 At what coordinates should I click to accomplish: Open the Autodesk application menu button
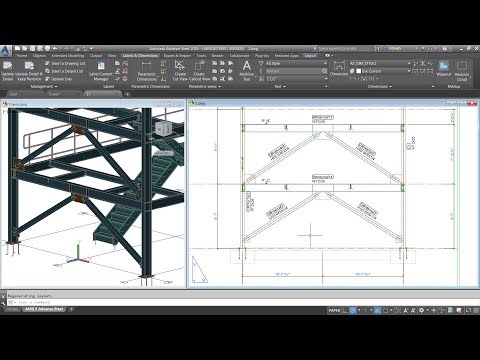tap(5, 51)
